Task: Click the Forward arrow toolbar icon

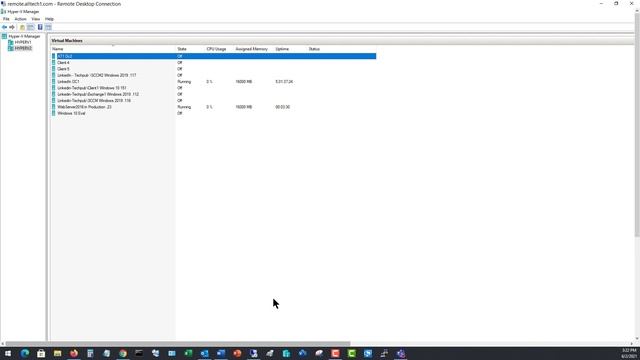Action: 12,27
